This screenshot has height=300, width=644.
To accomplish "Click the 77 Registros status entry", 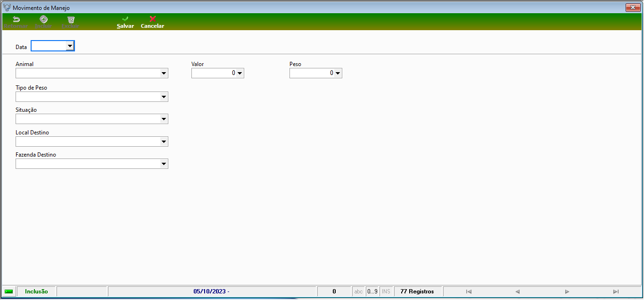I will pos(417,292).
